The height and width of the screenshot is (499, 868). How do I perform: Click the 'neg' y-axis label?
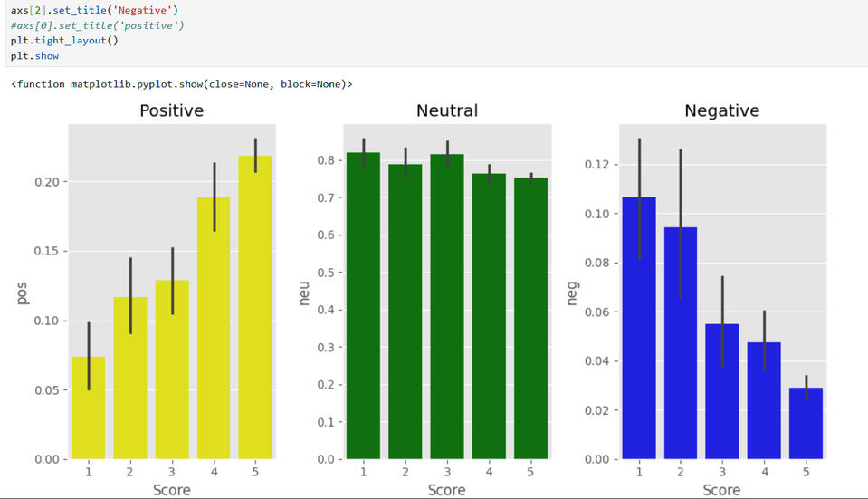(571, 293)
